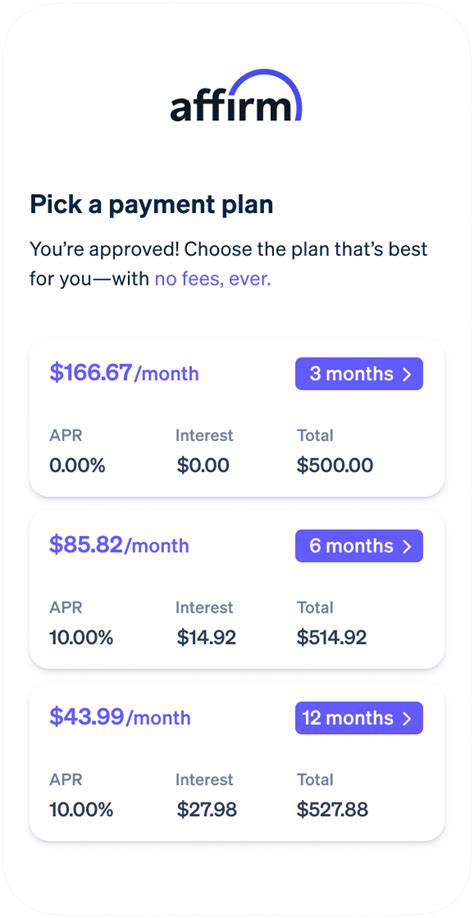Select the 3 months plan button
Image resolution: width=474 pixels, height=918 pixels.
(x=359, y=374)
